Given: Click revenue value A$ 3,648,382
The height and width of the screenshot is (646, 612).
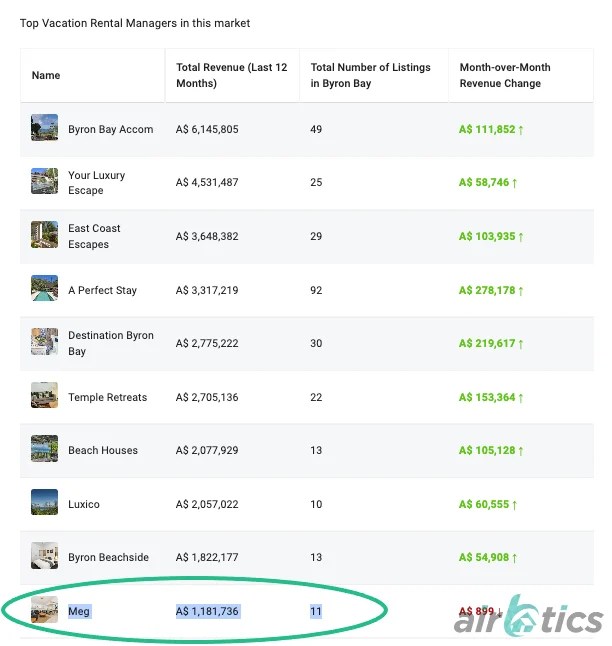Looking at the screenshot, I should click(x=207, y=236).
